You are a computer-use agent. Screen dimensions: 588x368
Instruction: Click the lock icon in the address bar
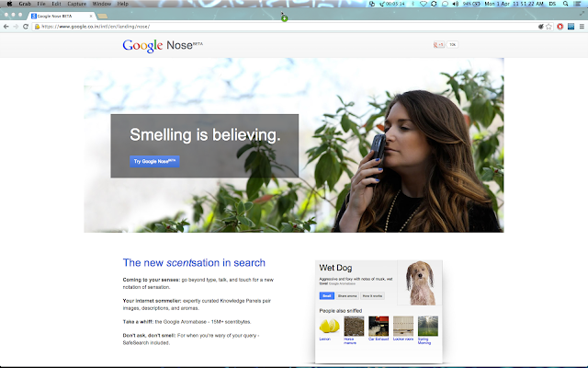[x=37, y=27]
